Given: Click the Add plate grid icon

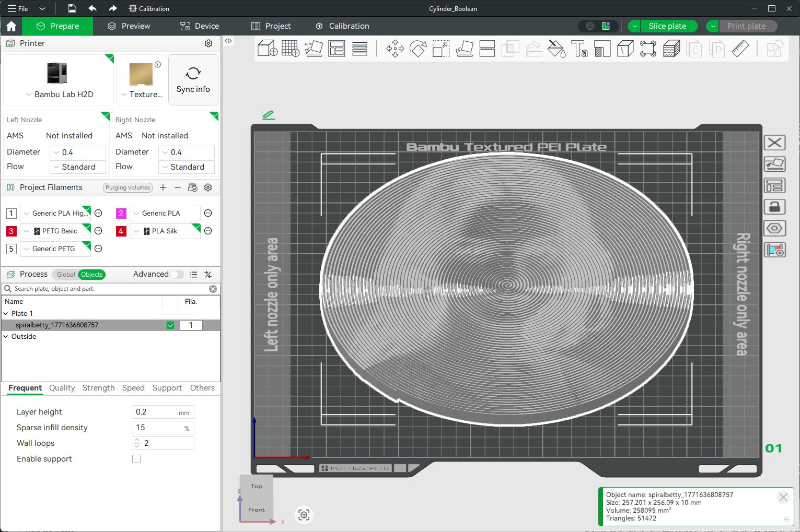Looking at the screenshot, I should (290, 49).
